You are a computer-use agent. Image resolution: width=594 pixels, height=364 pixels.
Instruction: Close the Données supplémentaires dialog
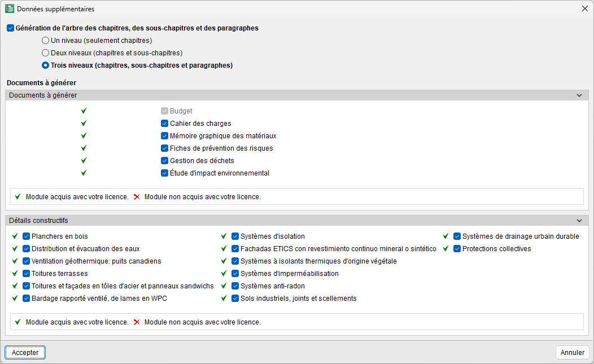point(585,9)
